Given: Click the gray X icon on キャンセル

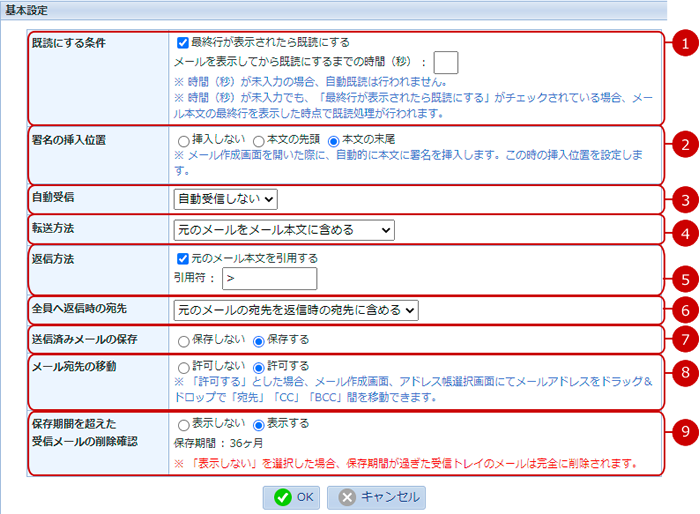Looking at the screenshot, I should pos(347,497).
